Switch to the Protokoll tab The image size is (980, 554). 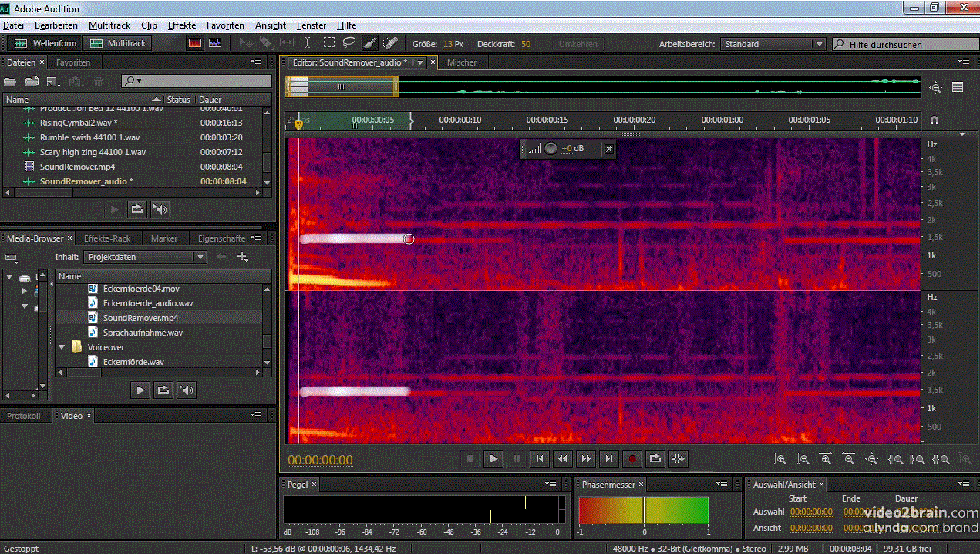click(x=23, y=415)
